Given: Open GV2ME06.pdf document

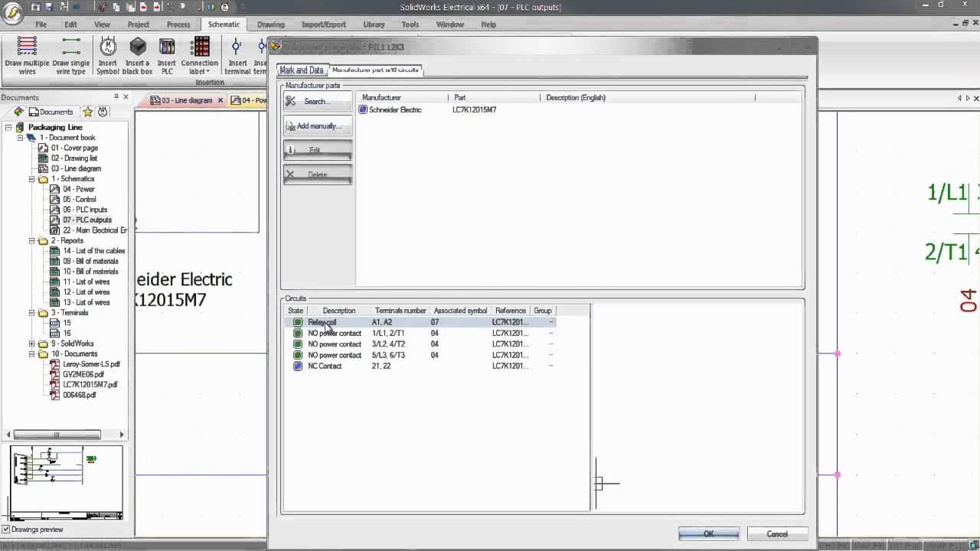Looking at the screenshot, I should 83,375.
